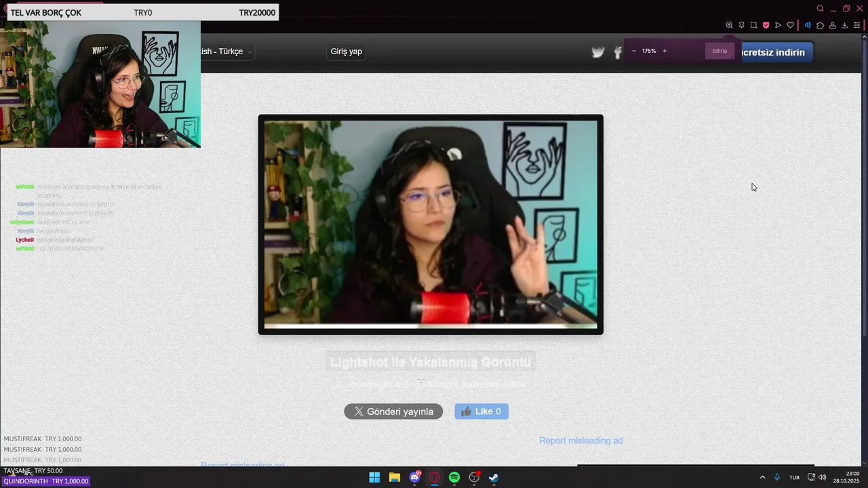This screenshot has height=488, width=868.
Task: Click the send/play arrow icon in the toolbar
Action: point(778,25)
